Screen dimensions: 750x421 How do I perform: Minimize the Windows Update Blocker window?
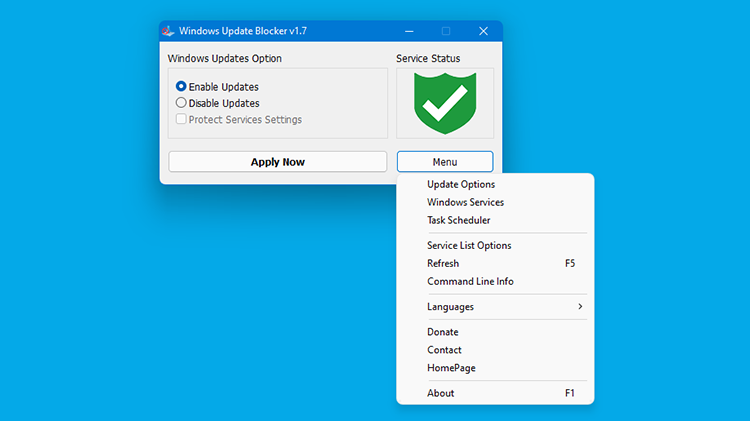tap(409, 31)
